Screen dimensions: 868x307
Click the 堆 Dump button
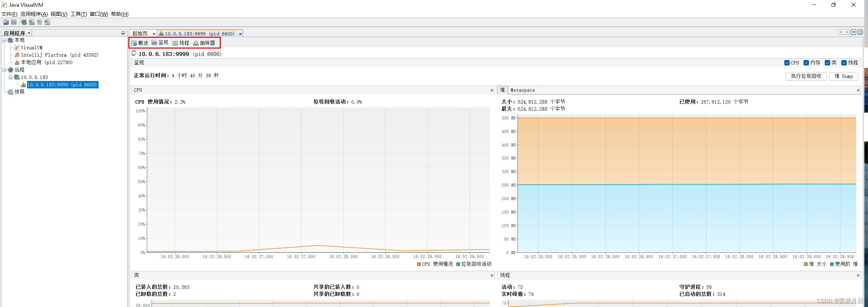point(844,76)
